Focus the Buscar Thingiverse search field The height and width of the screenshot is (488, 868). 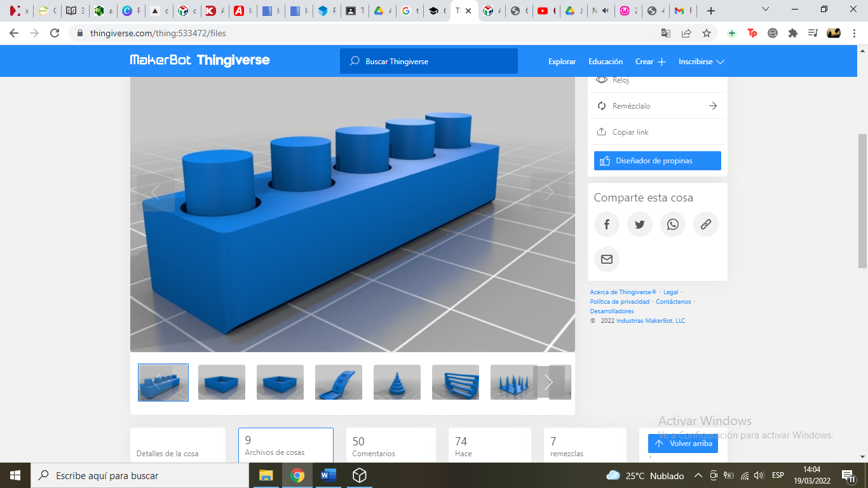click(429, 62)
